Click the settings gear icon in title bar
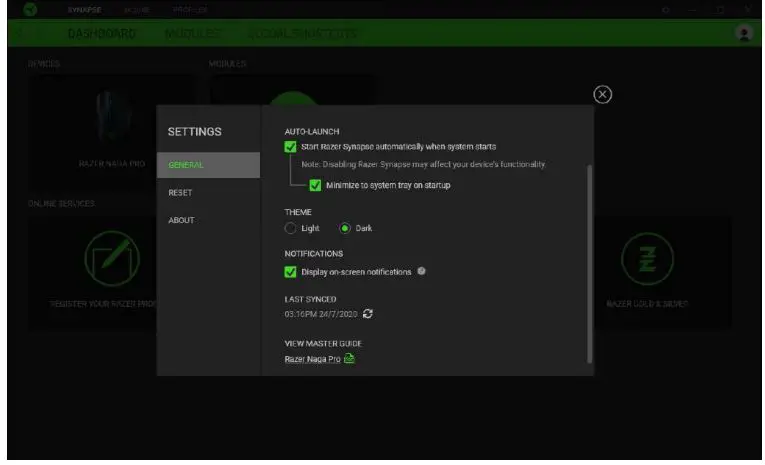The image size is (765, 465). click(x=665, y=10)
